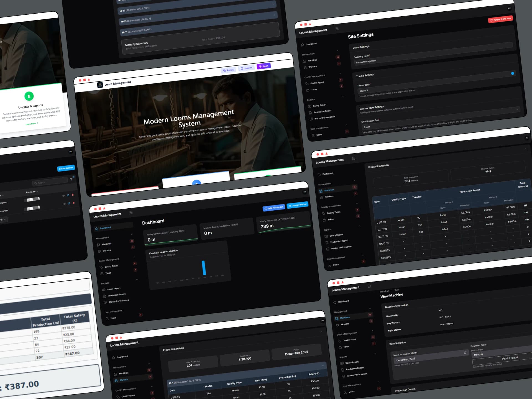Open Production Report in Dashboard window sidebar
The width and height of the screenshot is (532, 399).
pyautogui.click(x=117, y=295)
